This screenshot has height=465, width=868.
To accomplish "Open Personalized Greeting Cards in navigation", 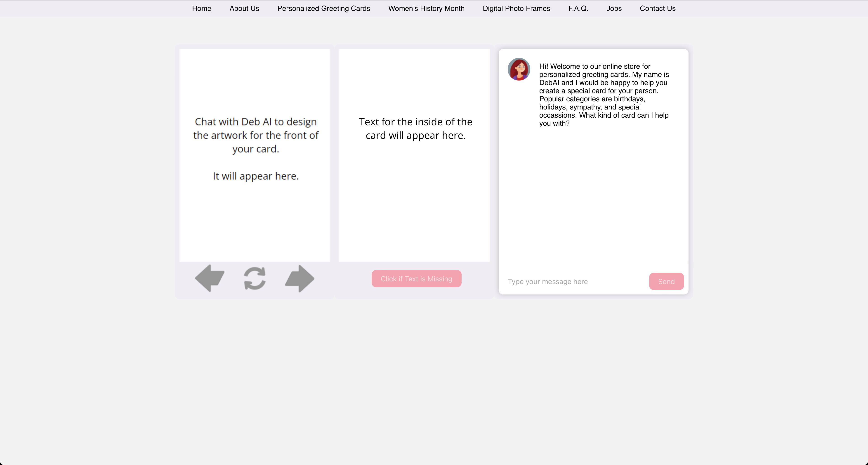I will click(x=323, y=8).
